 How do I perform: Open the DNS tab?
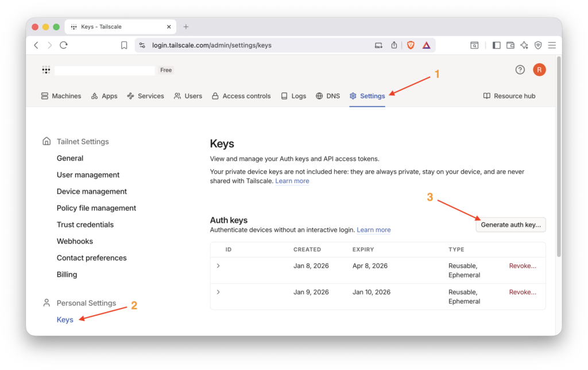pyautogui.click(x=327, y=96)
